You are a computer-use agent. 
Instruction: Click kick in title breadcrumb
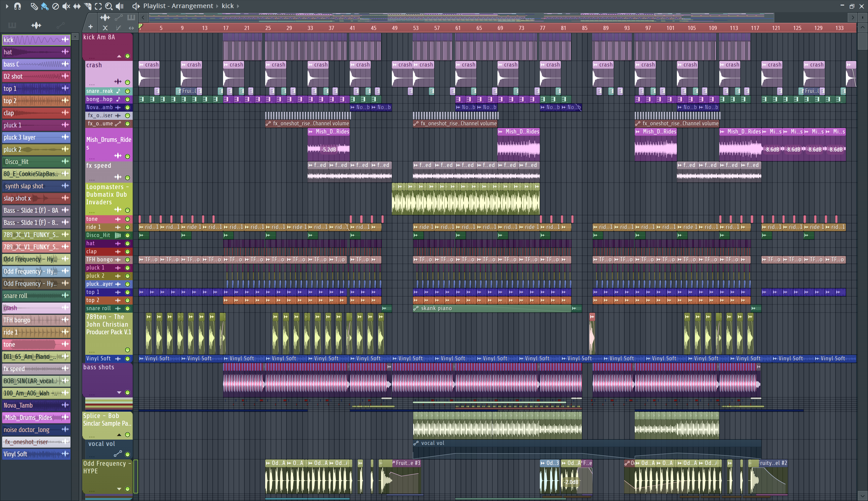(x=227, y=6)
